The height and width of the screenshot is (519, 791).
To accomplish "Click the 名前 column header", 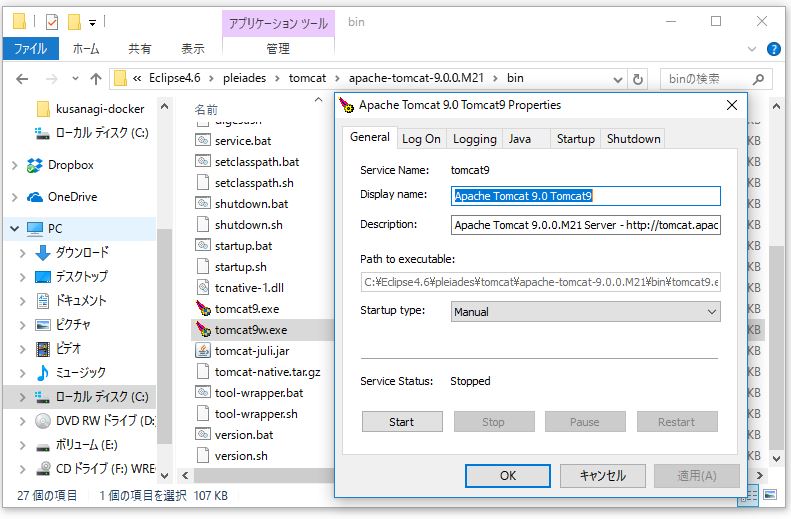I will point(206,109).
